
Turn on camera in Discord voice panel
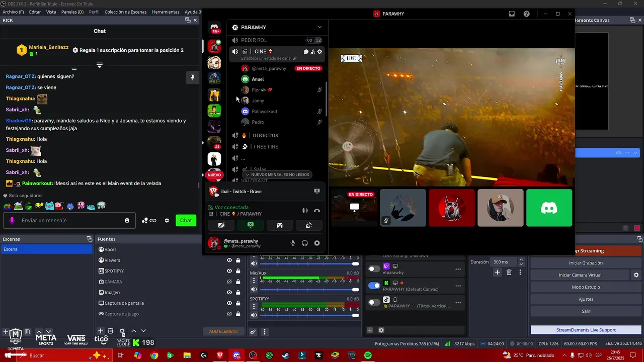[x=221, y=225]
